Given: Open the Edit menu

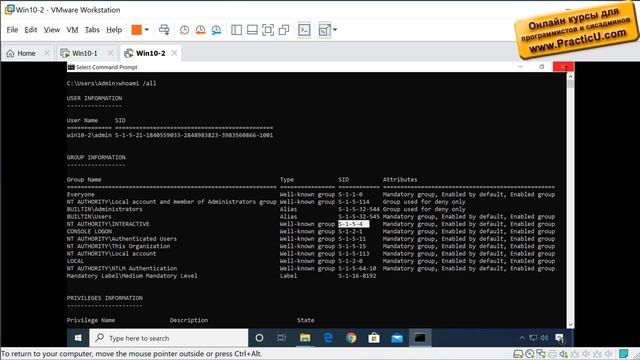Looking at the screenshot, I should pos(31,30).
